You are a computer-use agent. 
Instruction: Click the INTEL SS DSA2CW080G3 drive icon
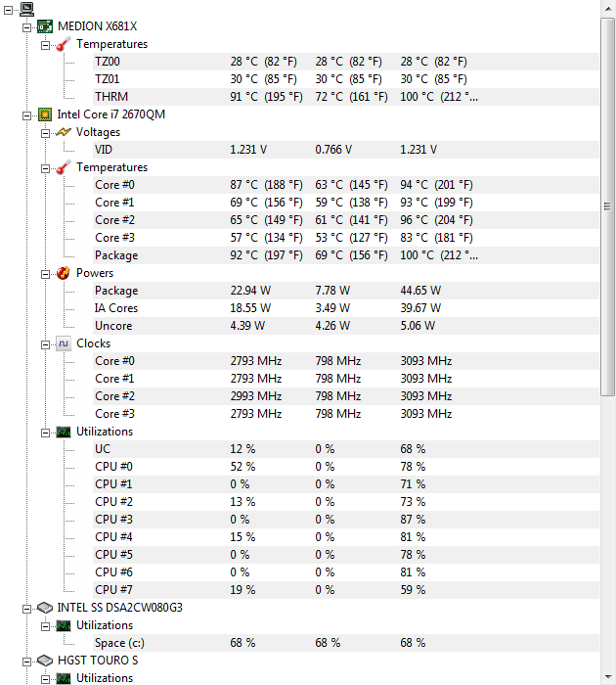click(45, 608)
